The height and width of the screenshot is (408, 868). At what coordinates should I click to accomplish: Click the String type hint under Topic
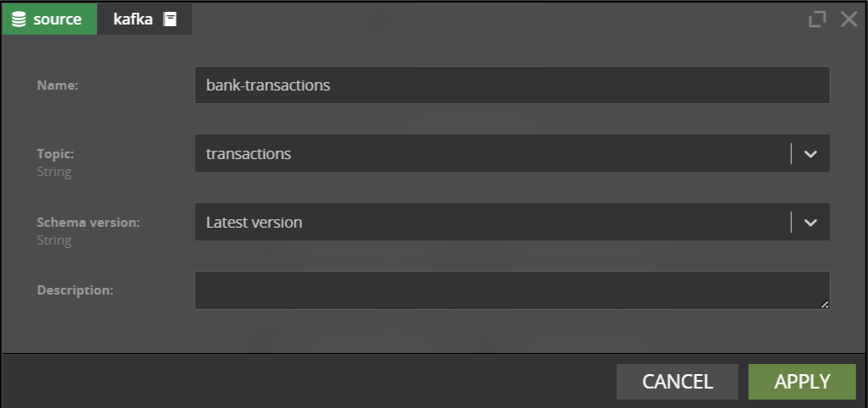point(53,172)
